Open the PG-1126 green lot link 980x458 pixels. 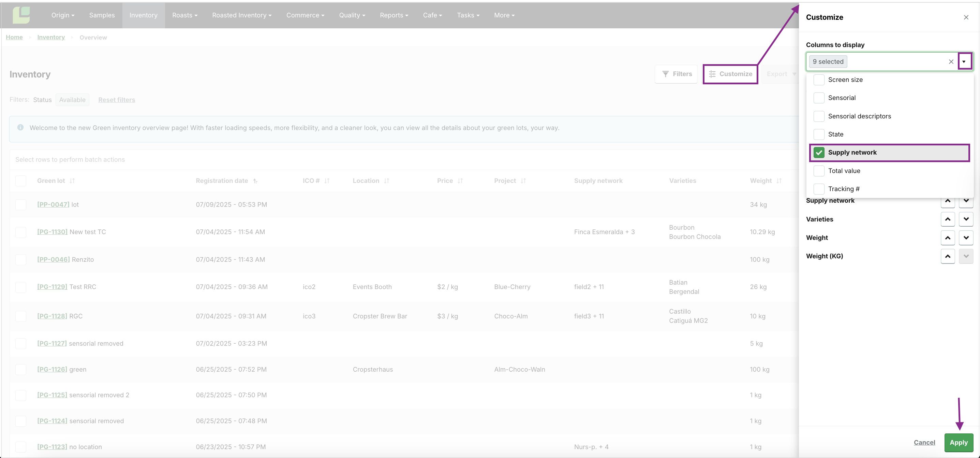point(52,370)
